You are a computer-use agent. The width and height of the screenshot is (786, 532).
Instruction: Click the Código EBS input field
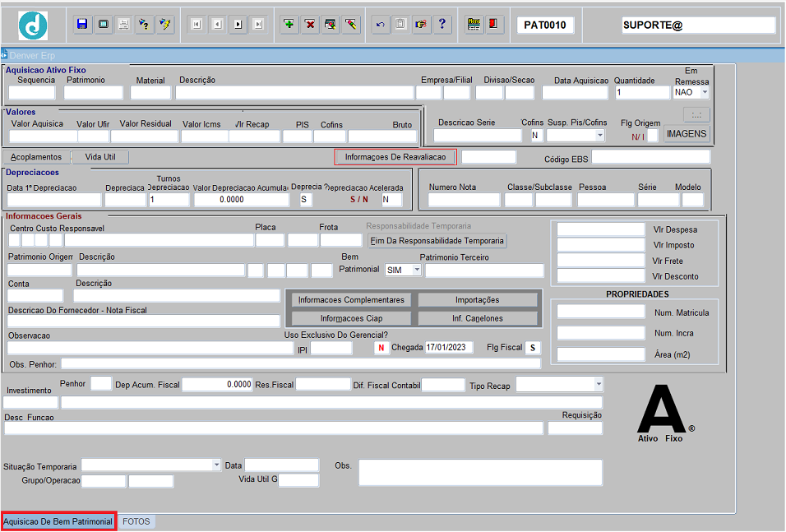tap(651, 157)
